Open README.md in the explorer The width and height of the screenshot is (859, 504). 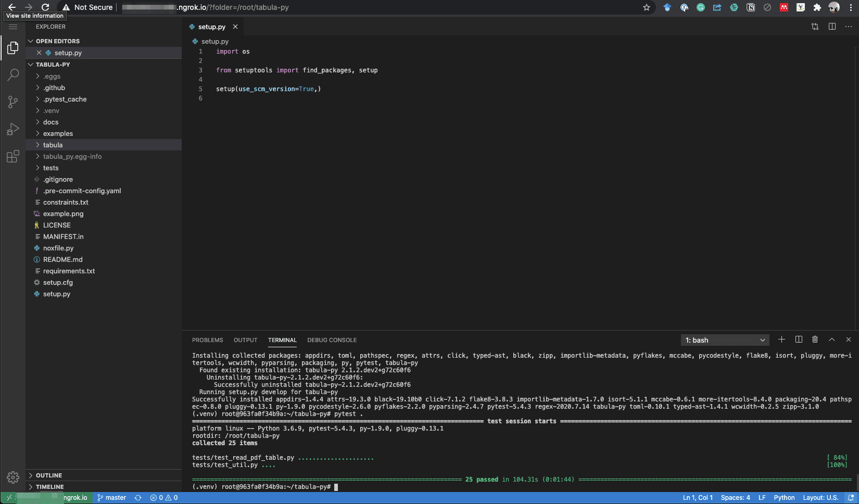point(62,259)
